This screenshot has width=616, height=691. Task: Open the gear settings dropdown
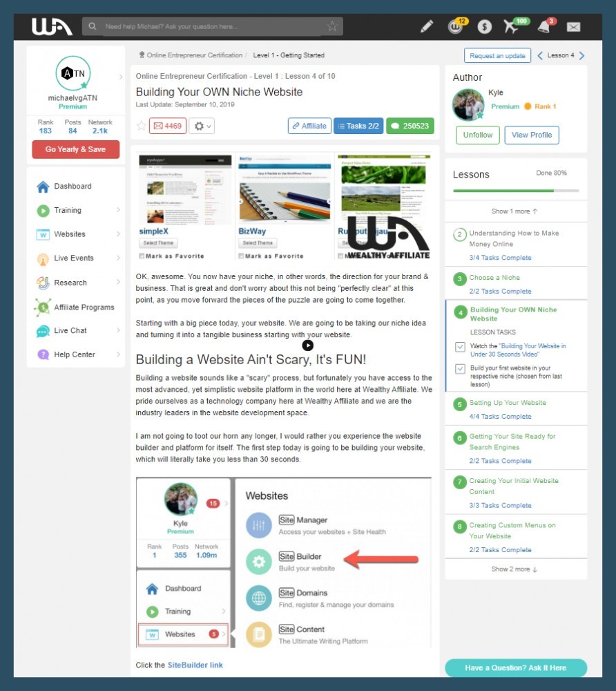[202, 126]
